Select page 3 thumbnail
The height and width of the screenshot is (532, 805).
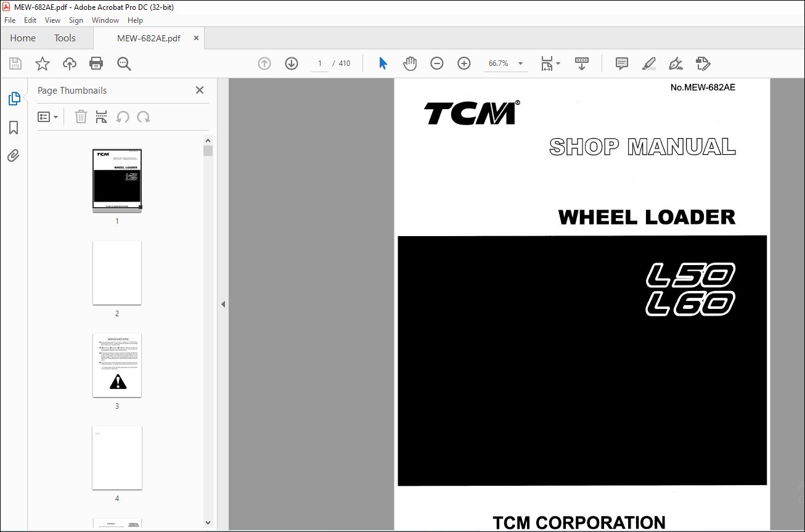(117, 365)
